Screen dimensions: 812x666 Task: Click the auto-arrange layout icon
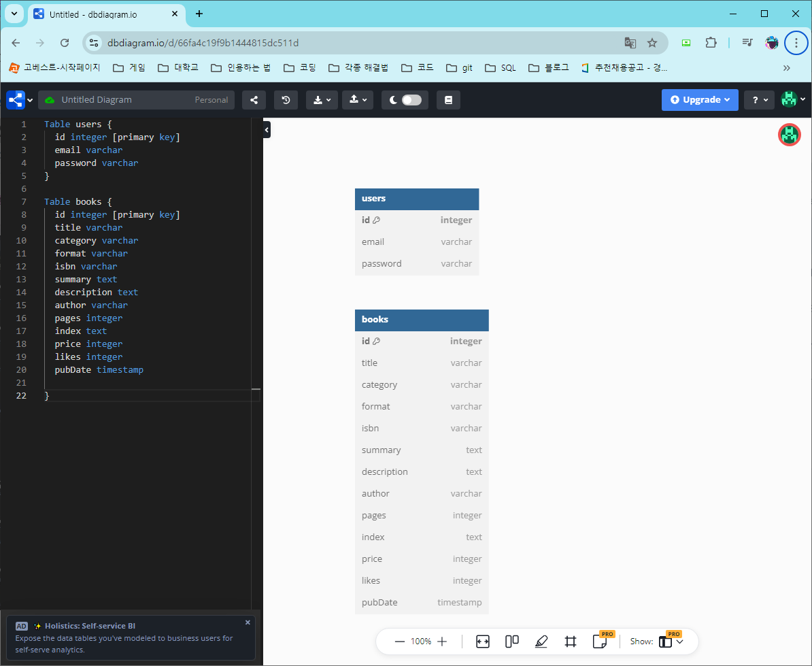(511, 642)
